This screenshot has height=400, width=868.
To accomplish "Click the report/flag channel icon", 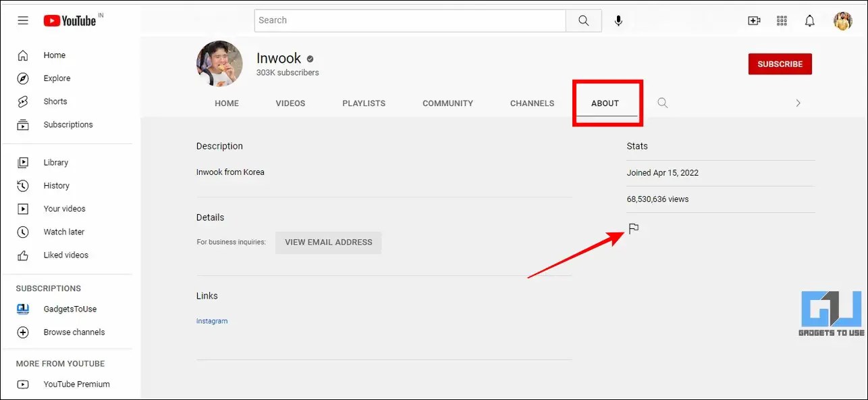I will pos(633,228).
